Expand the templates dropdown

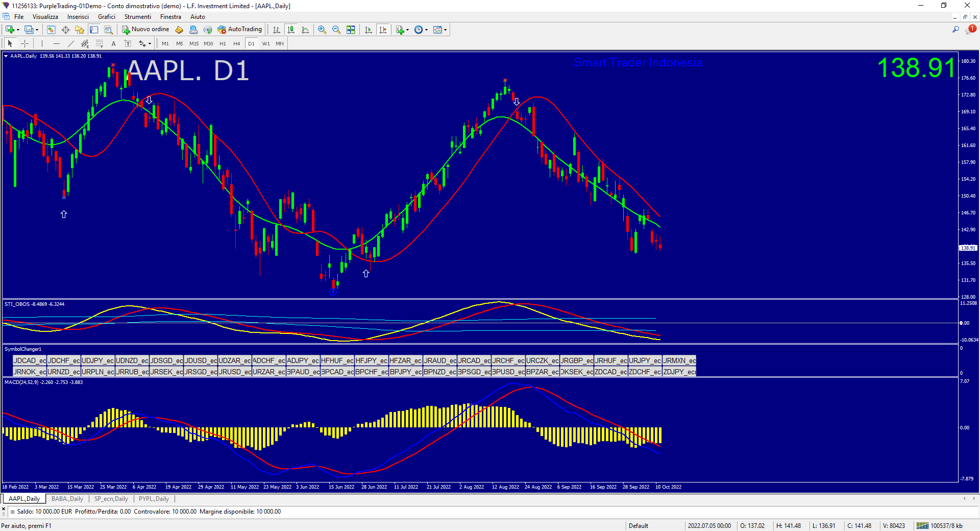tap(446, 30)
